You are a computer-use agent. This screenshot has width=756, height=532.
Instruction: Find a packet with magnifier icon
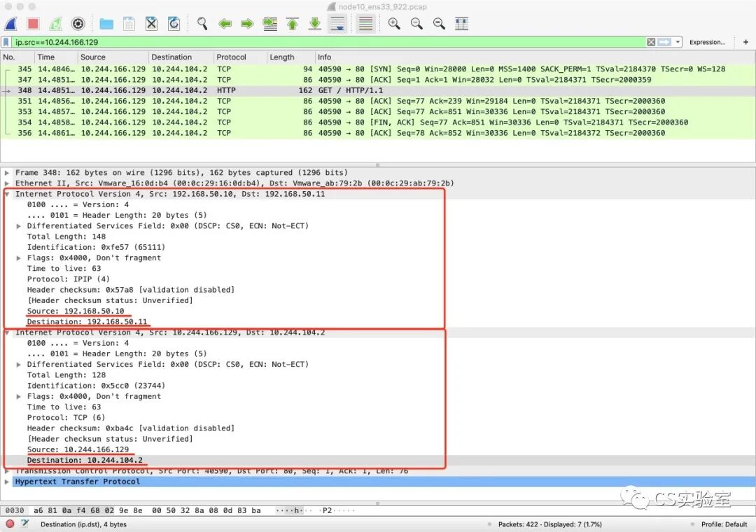202,24
